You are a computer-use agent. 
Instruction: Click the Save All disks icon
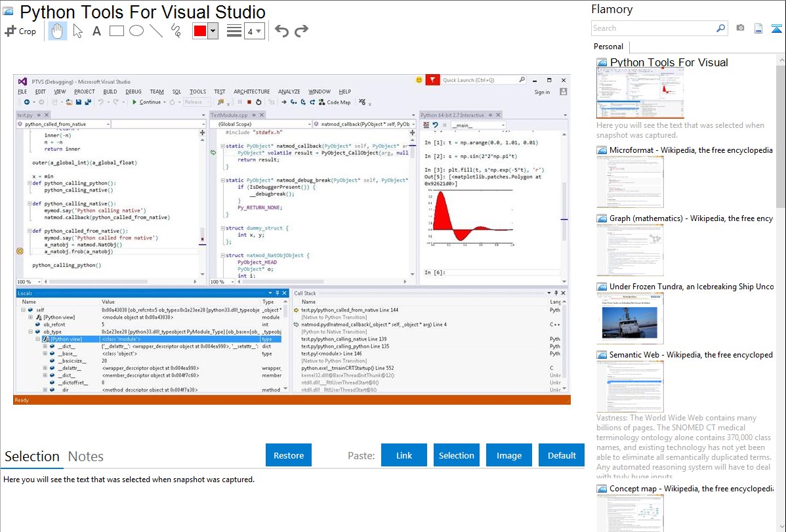(88, 102)
